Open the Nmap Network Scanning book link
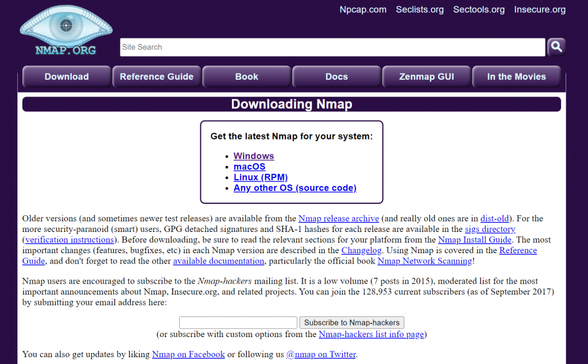 coord(425,261)
